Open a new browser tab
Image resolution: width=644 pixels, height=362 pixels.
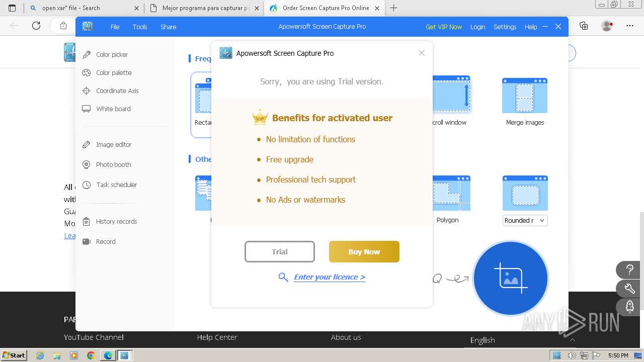pos(393,8)
